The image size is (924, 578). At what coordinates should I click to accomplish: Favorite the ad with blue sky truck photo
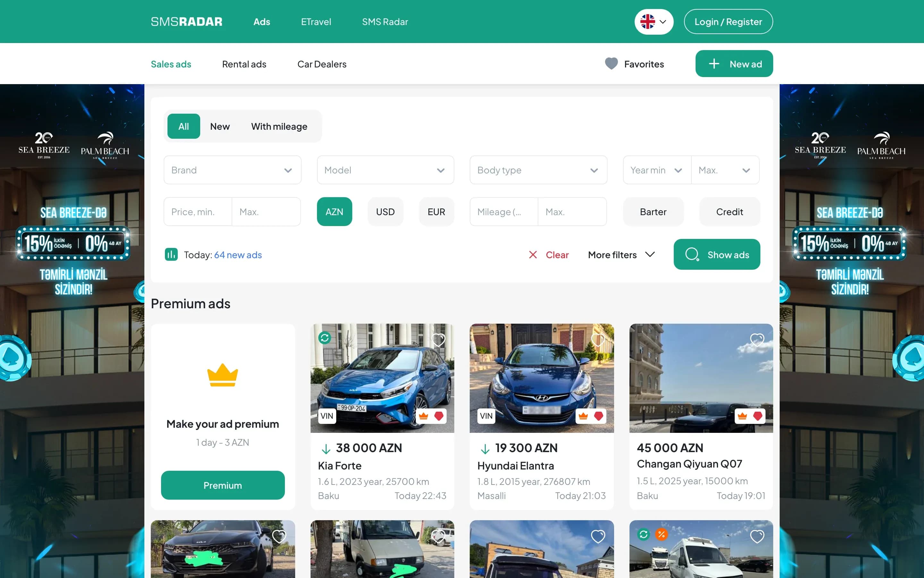(x=598, y=536)
